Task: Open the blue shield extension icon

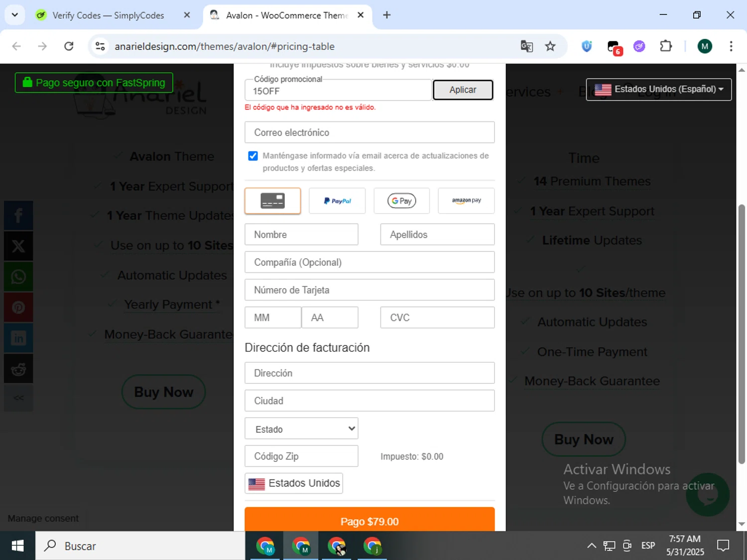Action: click(587, 46)
